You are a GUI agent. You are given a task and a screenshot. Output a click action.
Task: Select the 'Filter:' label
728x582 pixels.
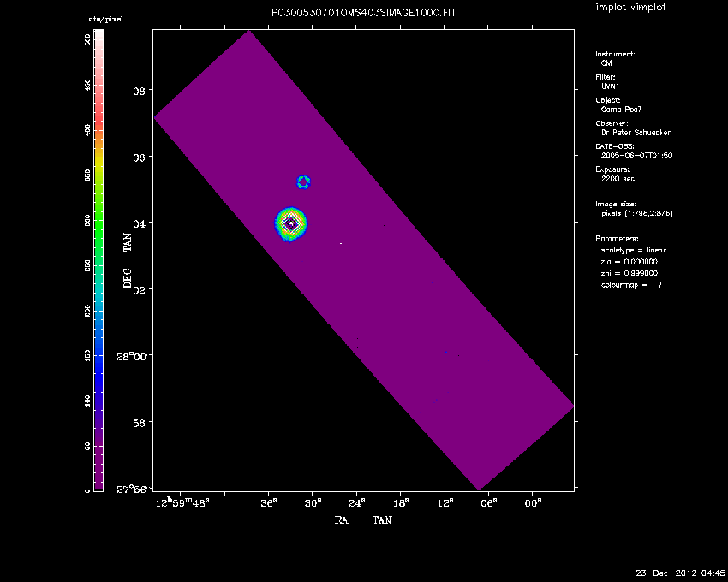tap(606, 77)
